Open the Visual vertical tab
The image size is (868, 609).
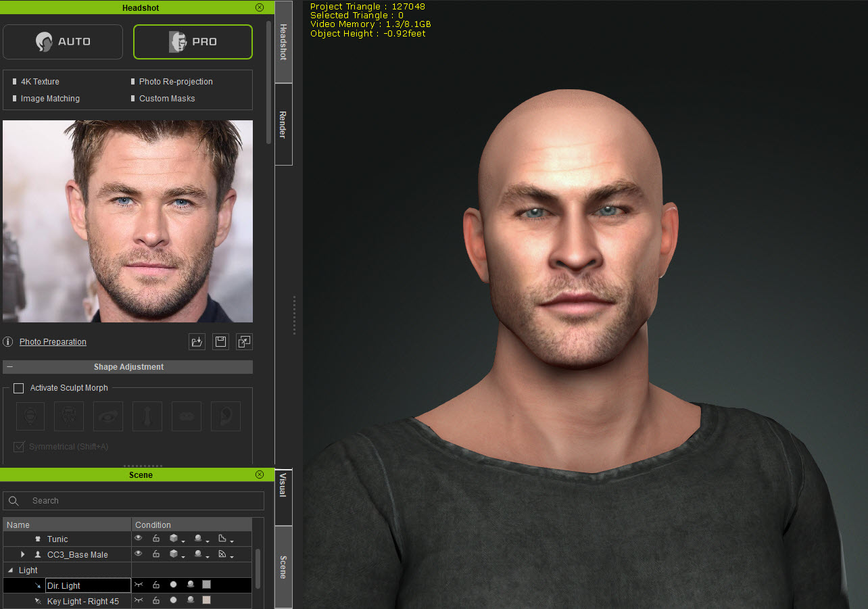point(283,497)
